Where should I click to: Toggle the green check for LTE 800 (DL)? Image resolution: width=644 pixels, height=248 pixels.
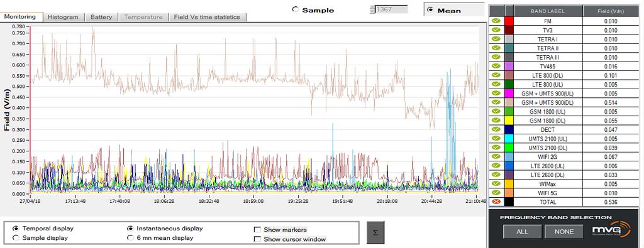[496, 75]
